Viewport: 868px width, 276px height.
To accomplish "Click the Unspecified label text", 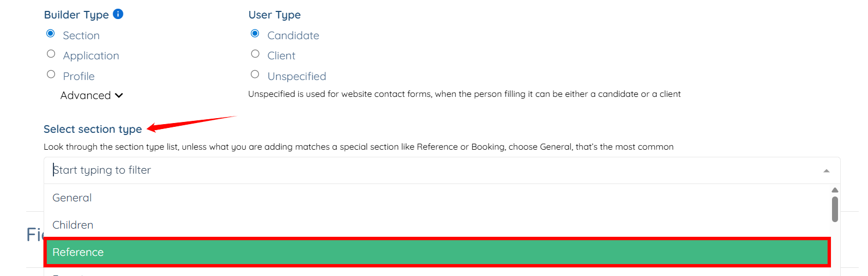I will tap(297, 76).
